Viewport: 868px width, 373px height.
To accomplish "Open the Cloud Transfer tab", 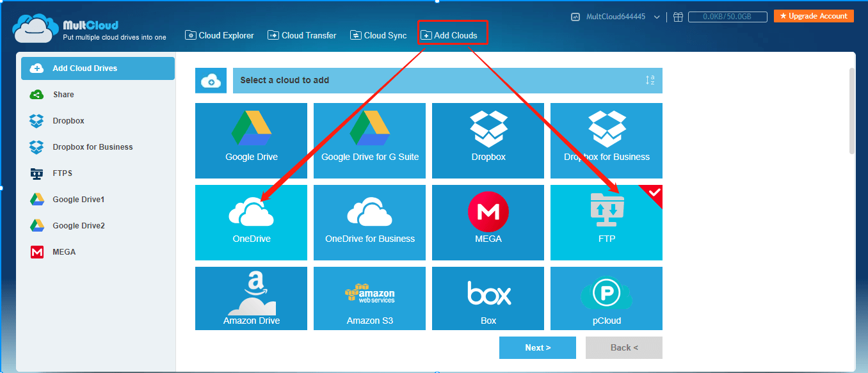I will tap(301, 35).
